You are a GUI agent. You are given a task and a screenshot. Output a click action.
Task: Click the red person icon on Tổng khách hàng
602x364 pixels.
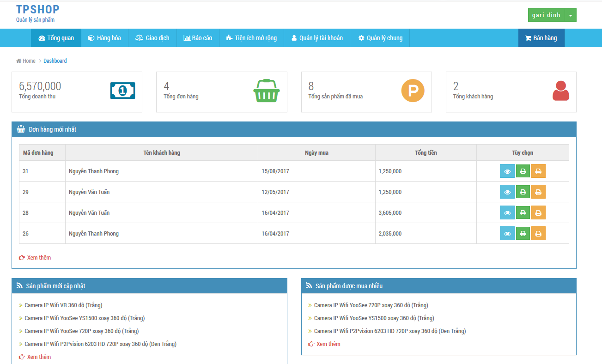pos(560,91)
